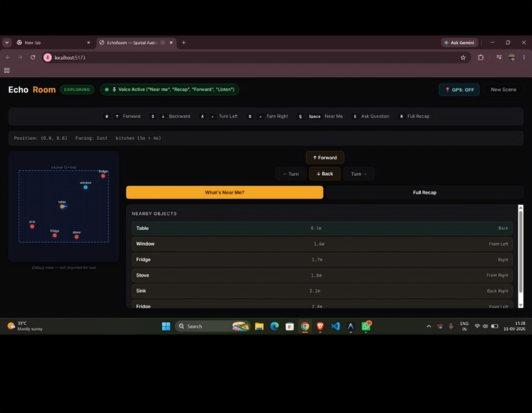Image resolution: width=532 pixels, height=413 pixels.
Task: Toggle the Voice Active microphone pill
Action: click(x=169, y=89)
